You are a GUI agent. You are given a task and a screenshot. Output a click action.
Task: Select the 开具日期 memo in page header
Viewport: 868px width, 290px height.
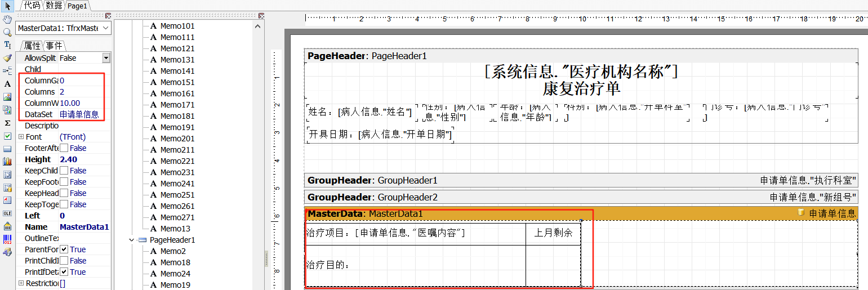380,135
